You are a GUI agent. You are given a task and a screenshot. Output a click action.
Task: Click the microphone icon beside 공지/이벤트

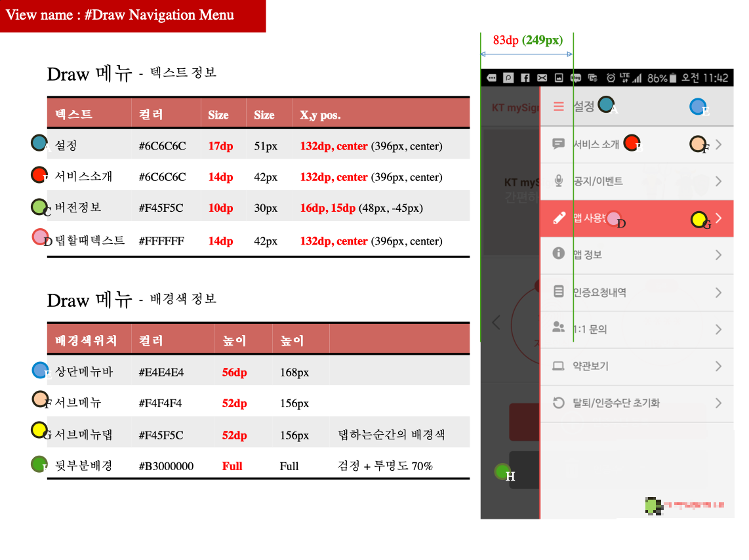(x=559, y=181)
